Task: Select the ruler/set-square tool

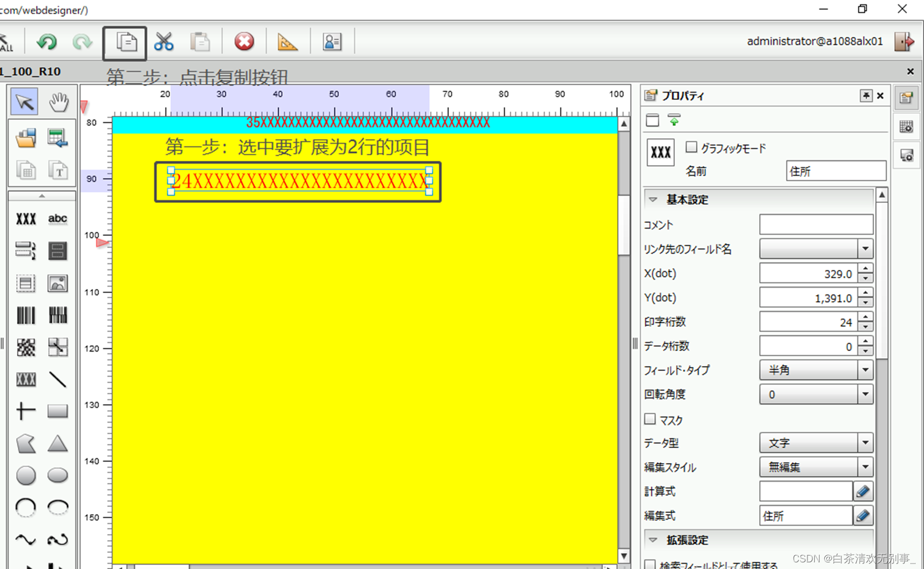Action: [287, 41]
